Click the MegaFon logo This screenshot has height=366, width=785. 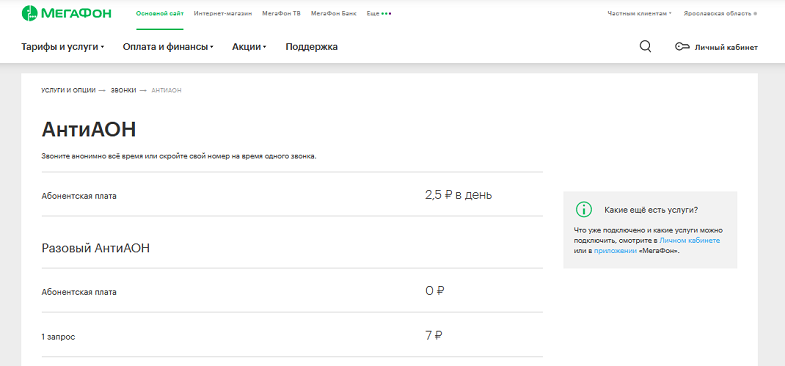coord(66,14)
